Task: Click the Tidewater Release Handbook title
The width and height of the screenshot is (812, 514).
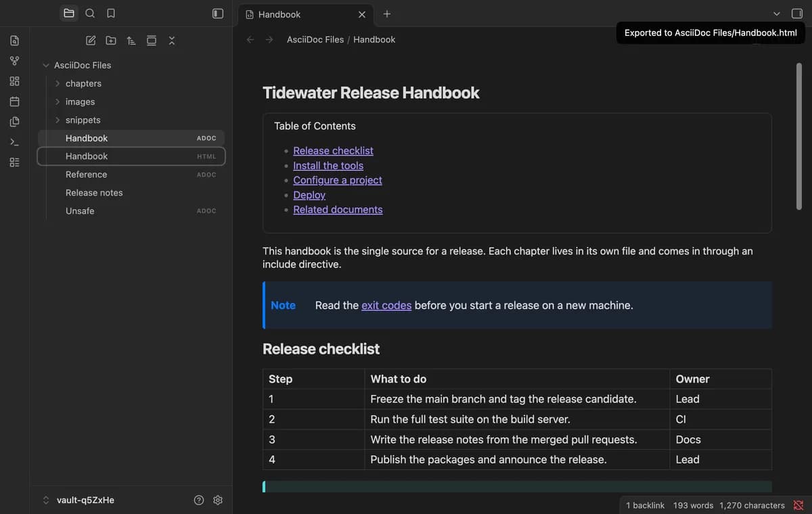Action: tap(371, 93)
